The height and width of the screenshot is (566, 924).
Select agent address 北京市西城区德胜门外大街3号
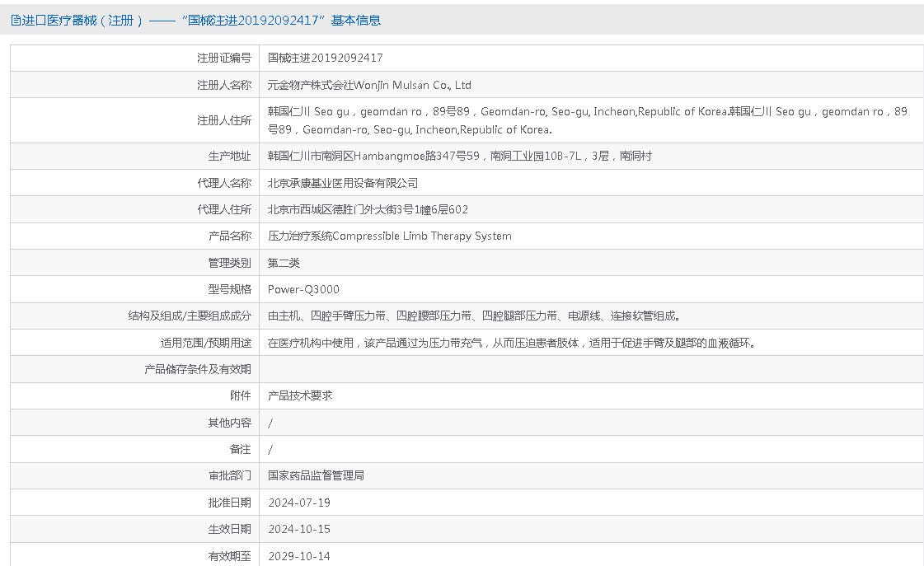click(368, 209)
